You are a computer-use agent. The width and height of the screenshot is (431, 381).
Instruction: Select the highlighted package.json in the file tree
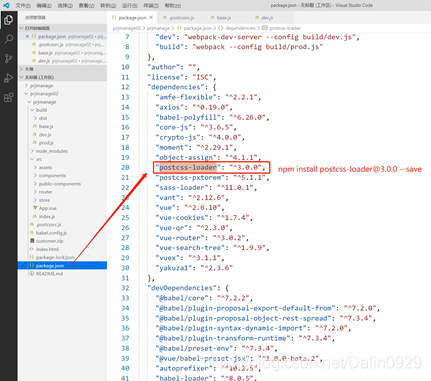click(63, 265)
